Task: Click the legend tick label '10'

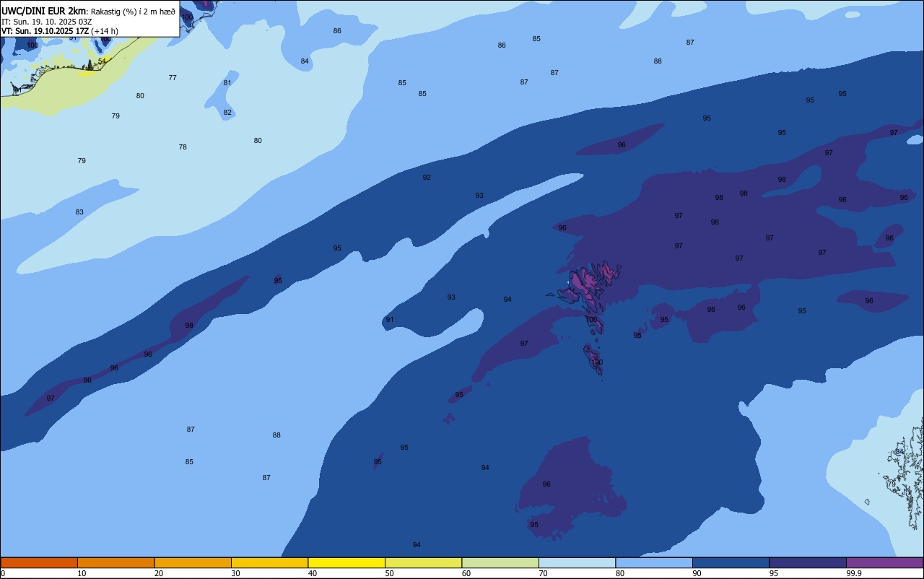Action: tap(82, 573)
